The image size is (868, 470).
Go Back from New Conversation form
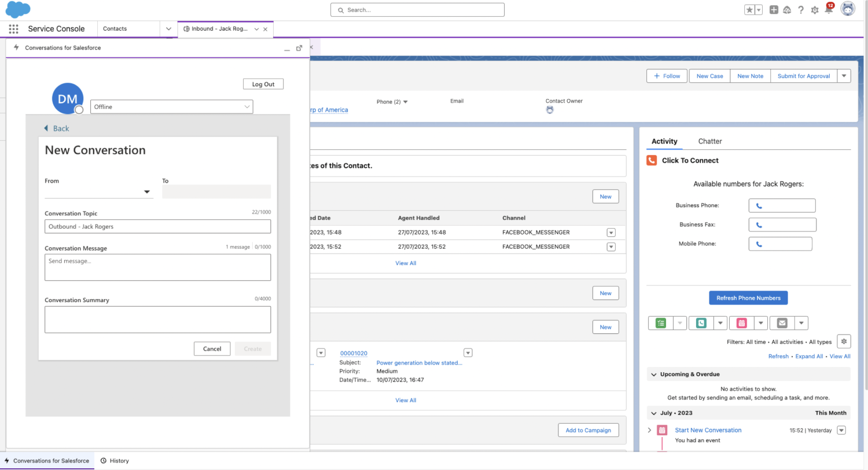pyautogui.click(x=57, y=128)
